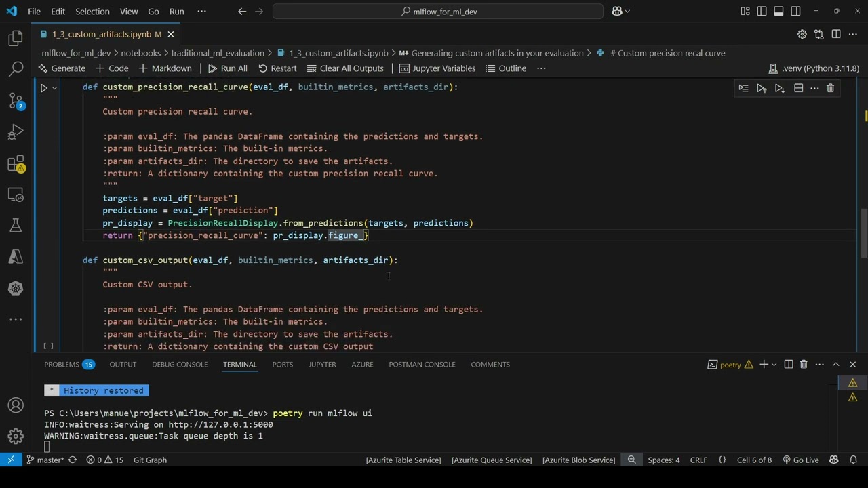Image resolution: width=868 pixels, height=488 pixels.
Task: Click Restart kernel button
Action: click(x=277, y=68)
